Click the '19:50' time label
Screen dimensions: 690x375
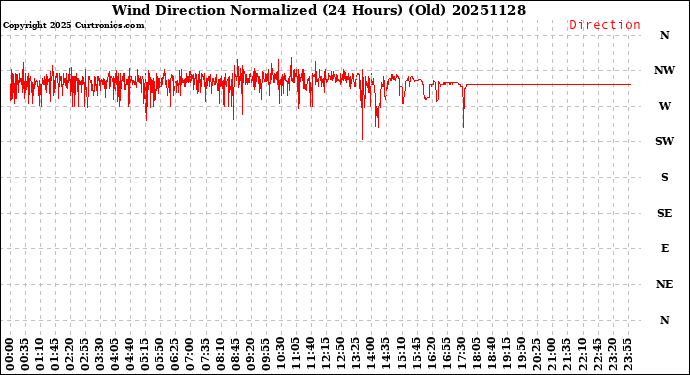coord(521,355)
